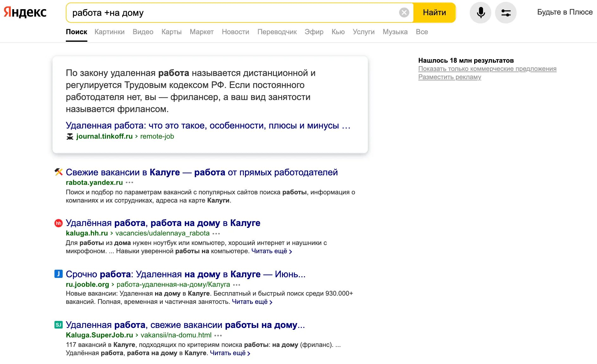Open the Kaluga.SuperJob.ru domain link
Viewport: 597px width, 364px height.
[x=99, y=335]
